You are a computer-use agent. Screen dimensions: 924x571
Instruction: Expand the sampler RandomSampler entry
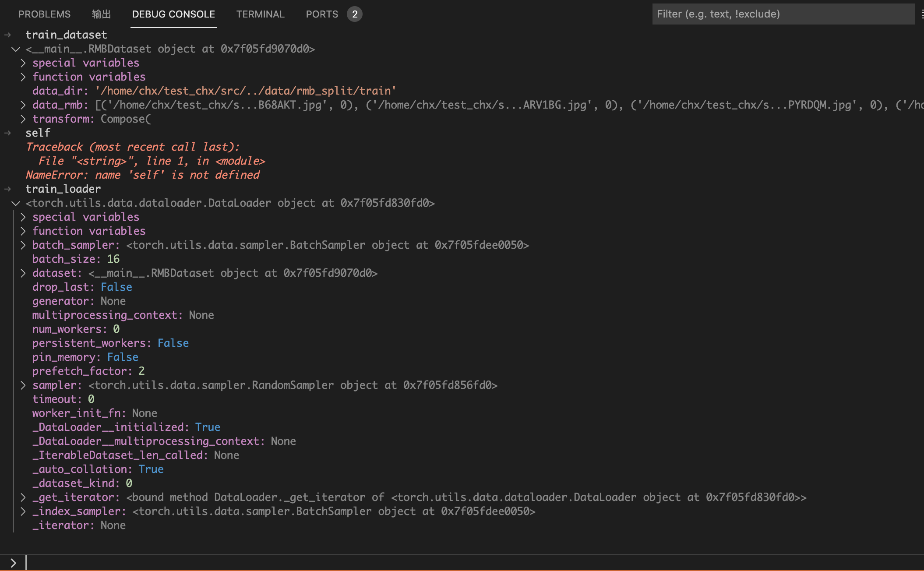point(23,385)
